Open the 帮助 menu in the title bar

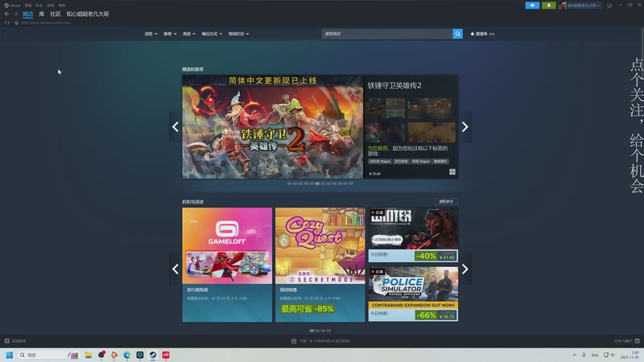62,6
